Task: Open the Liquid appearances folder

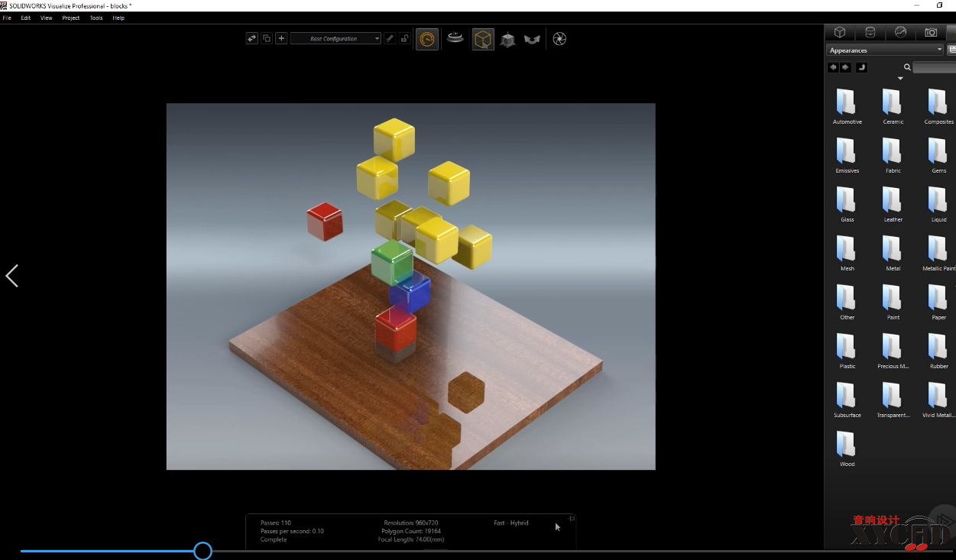Action: 938,203
